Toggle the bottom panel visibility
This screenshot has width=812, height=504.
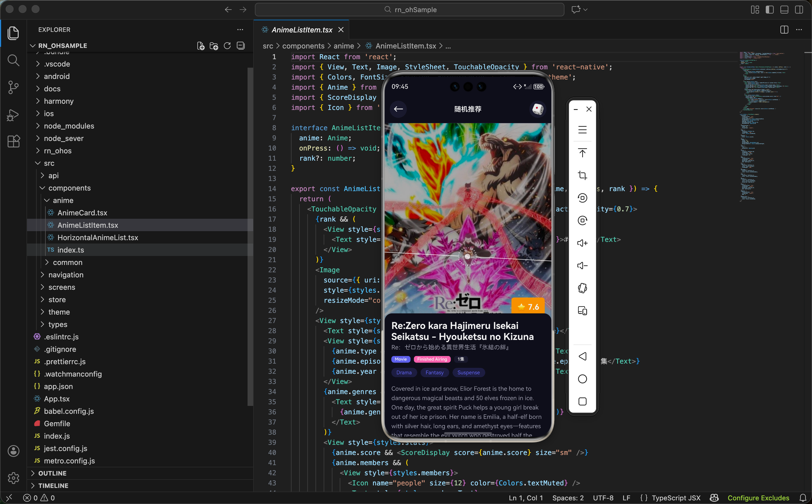pos(784,10)
